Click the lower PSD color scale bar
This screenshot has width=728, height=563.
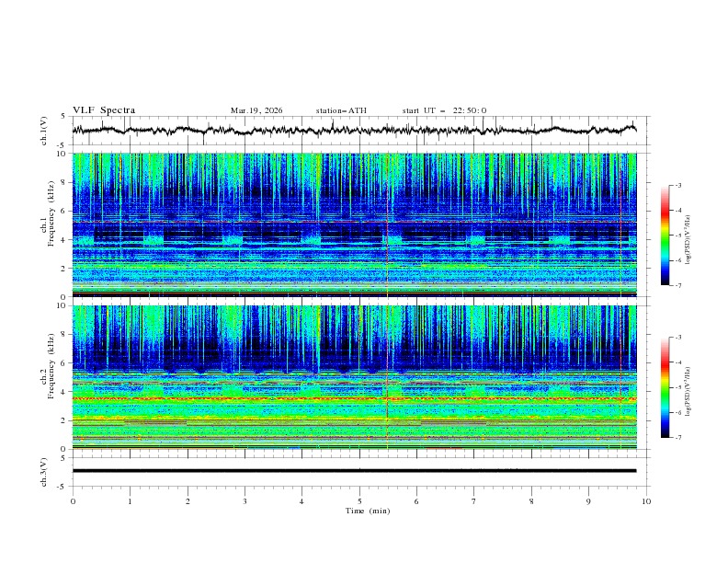(x=665, y=387)
